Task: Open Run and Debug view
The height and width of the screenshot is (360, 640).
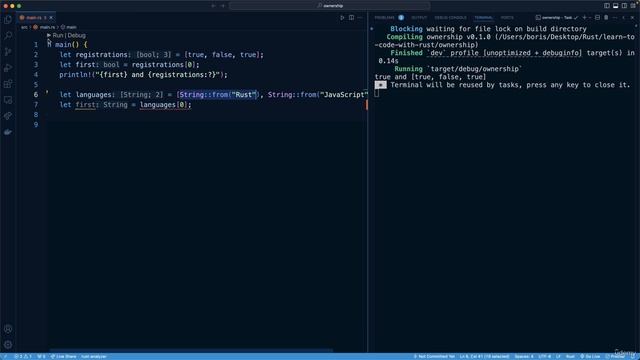Action: 8,68
